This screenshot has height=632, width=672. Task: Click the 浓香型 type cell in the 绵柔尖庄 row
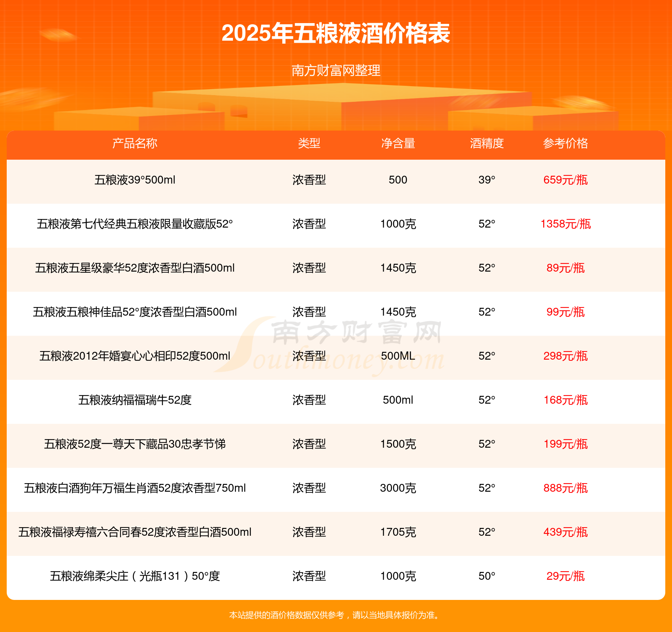click(x=309, y=576)
